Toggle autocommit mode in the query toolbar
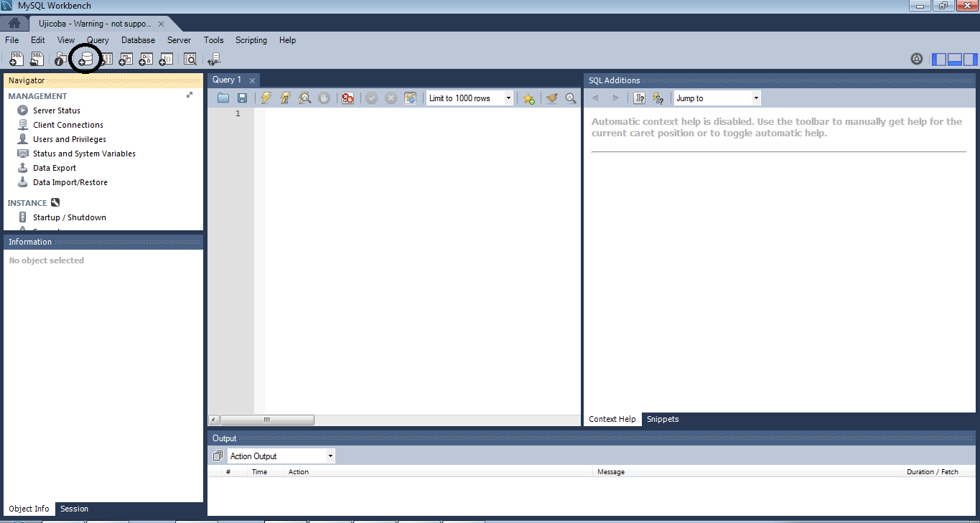This screenshot has height=523, width=980. pyautogui.click(x=411, y=98)
